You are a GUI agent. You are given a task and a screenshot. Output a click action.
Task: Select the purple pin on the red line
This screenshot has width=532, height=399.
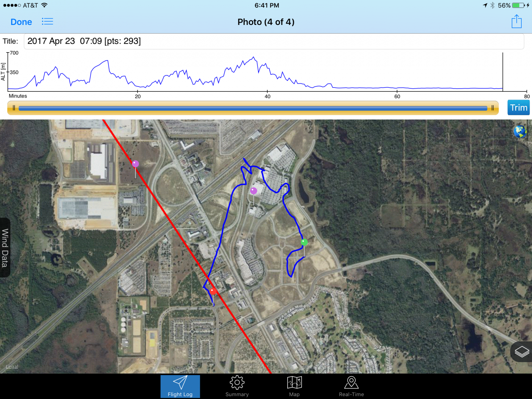(135, 164)
